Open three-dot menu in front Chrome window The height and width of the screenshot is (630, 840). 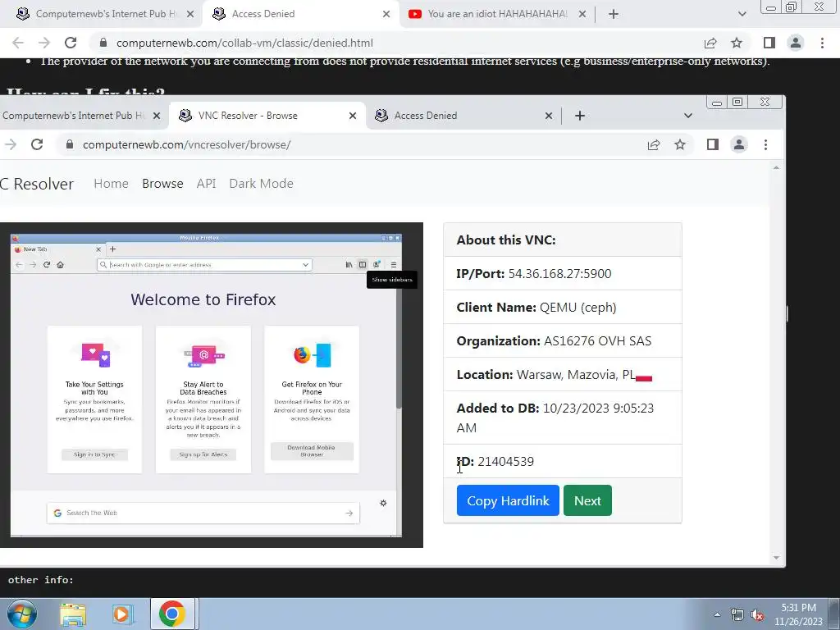pos(765,144)
